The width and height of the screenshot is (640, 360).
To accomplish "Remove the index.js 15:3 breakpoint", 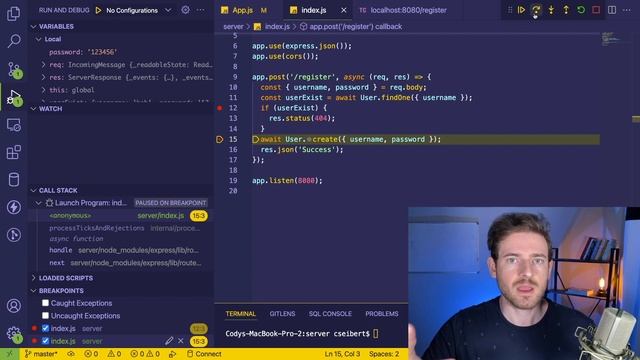I will [x=181, y=341].
